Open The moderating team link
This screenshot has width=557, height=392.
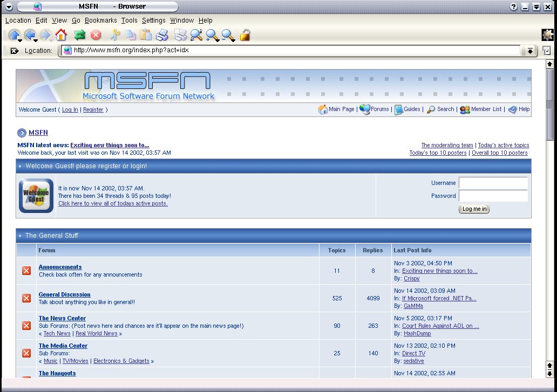pos(447,145)
